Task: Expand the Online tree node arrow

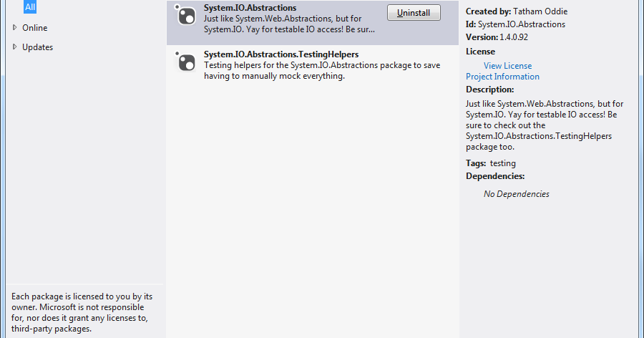Action: coord(15,27)
